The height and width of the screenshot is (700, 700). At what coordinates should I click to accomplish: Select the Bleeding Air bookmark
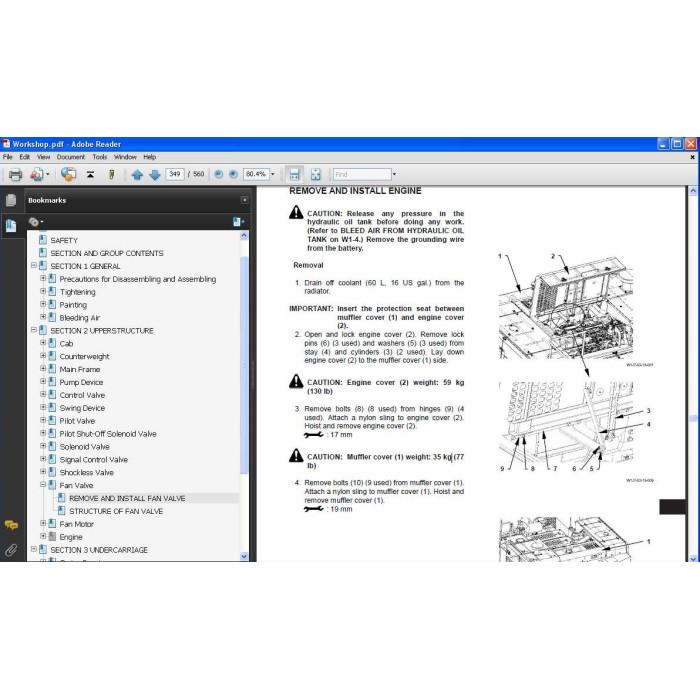click(x=79, y=318)
